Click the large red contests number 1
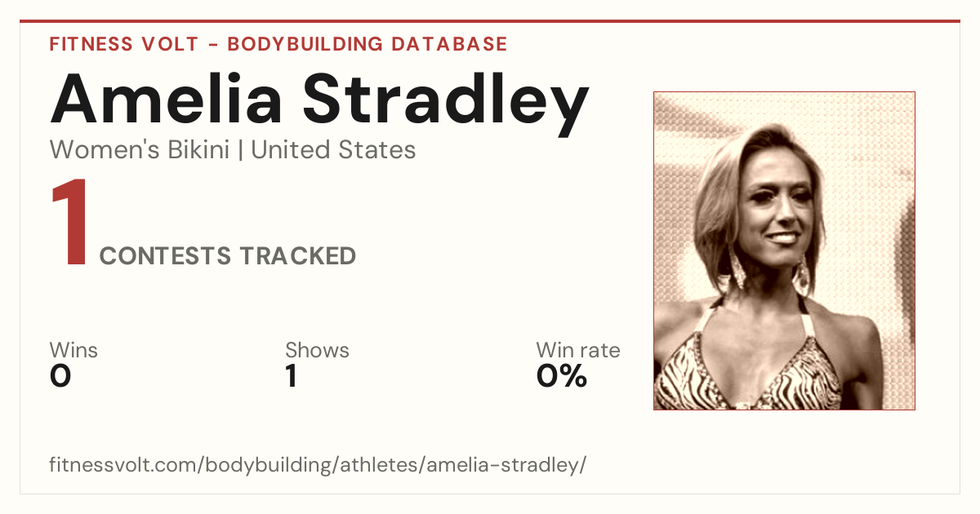Viewport: 980px width, 514px height. 69,224
